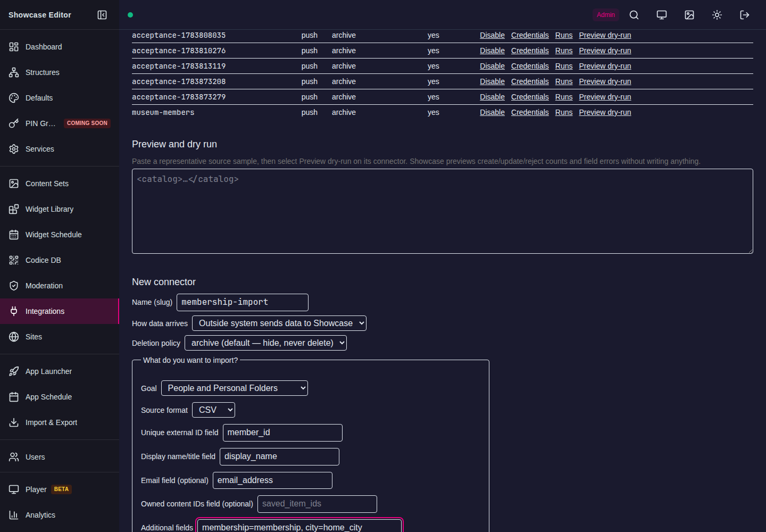Open the image gallery icon in header
Screen dimensions: 766x532
(x=689, y=15)
